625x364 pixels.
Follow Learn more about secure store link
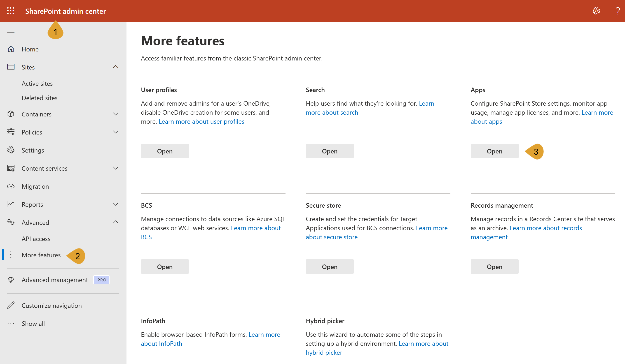(x=332, y=237)
